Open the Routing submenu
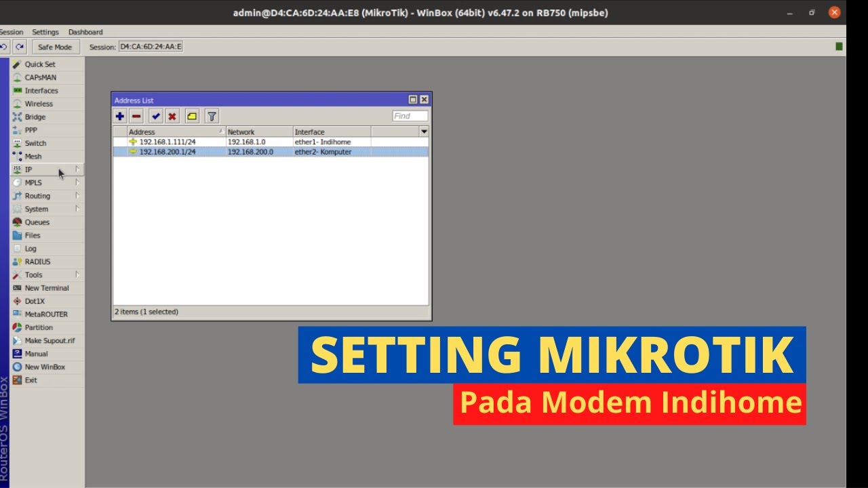The image size is (868, 488). tap(47, 196)
